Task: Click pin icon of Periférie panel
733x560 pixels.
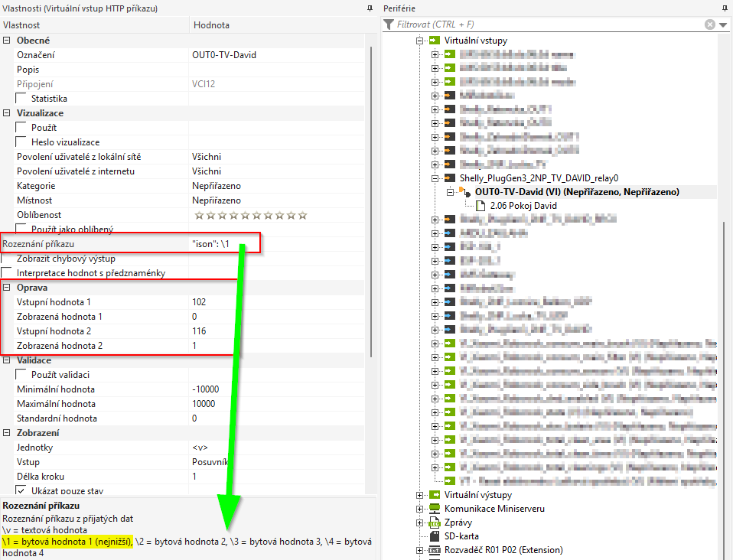Action: click(x=724, y=8)
